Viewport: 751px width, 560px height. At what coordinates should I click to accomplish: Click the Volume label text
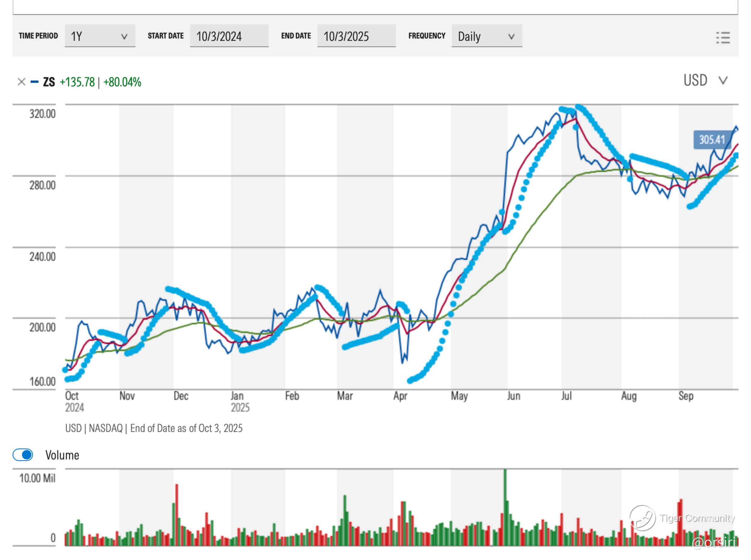coord(62,455)
